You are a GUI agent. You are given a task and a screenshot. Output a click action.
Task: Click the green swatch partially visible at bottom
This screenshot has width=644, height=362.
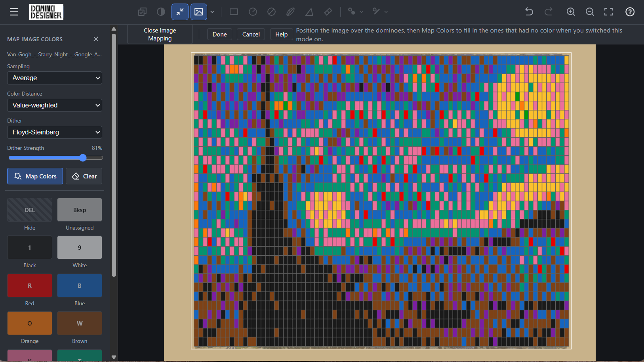[x=80, y=355]
